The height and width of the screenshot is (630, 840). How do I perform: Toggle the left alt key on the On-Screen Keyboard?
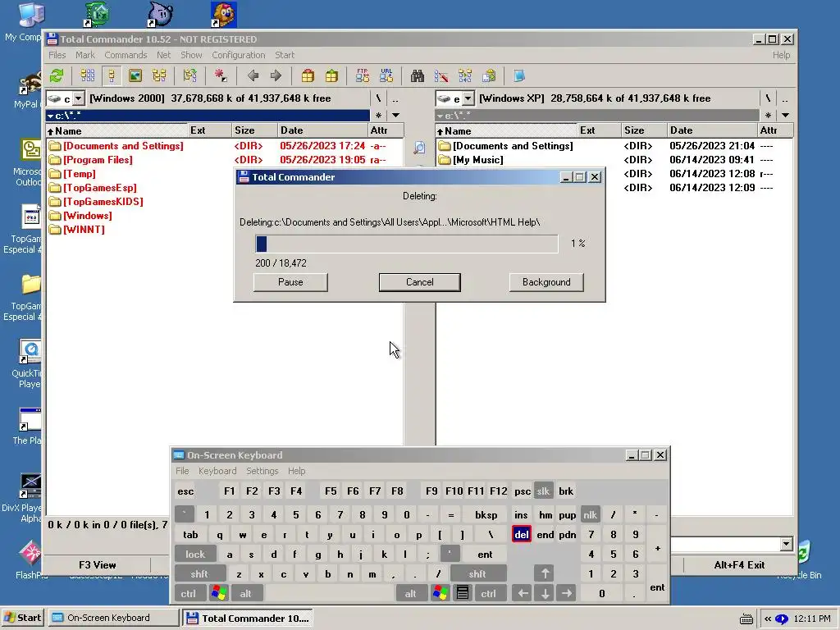point(246,593)
